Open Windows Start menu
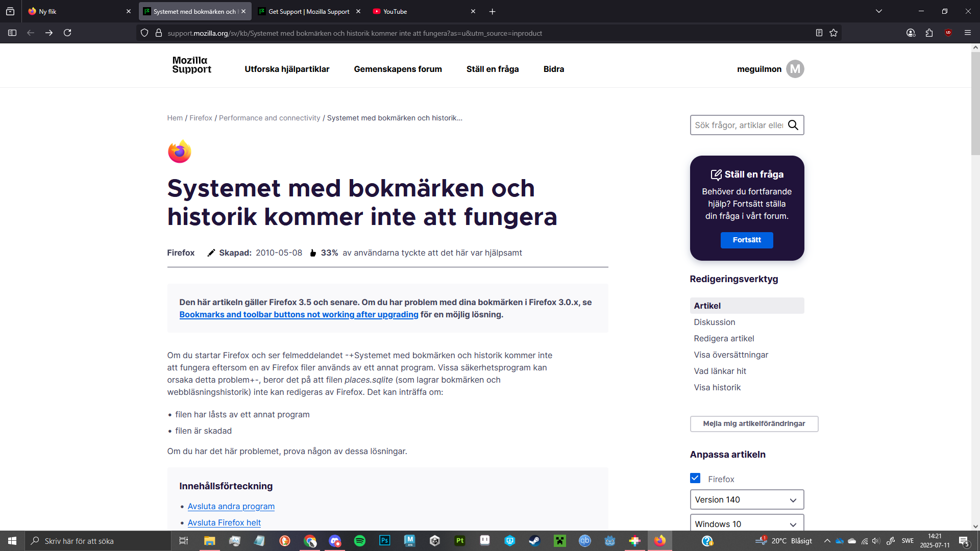Viewport: 980px width, 551px height. click(x=12, y=541)
